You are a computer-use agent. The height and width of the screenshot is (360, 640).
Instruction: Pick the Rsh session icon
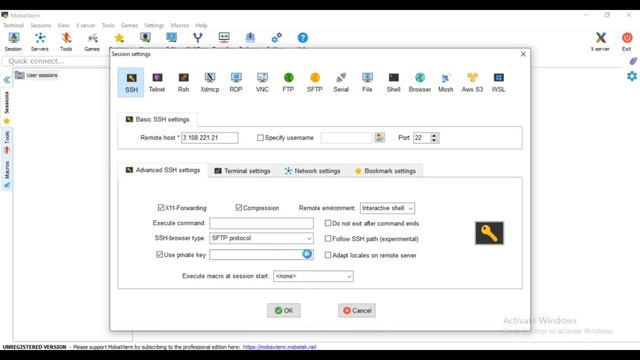(183, 82)
